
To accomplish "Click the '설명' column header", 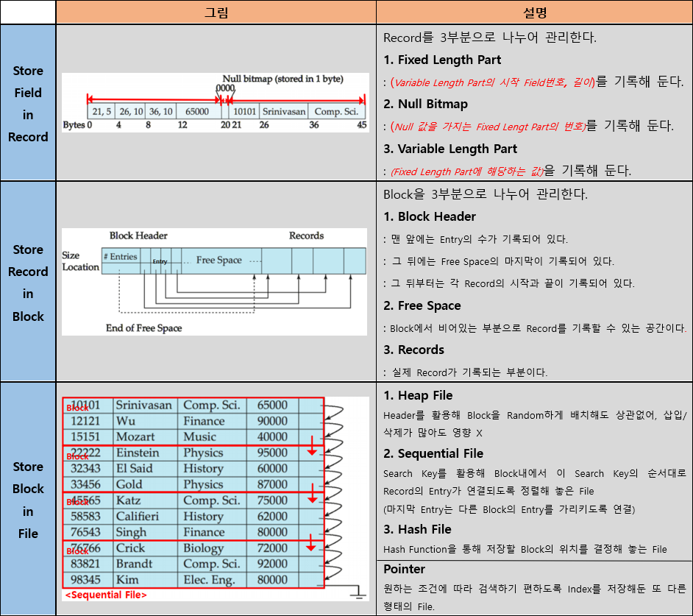I will [x=534, y=12].
